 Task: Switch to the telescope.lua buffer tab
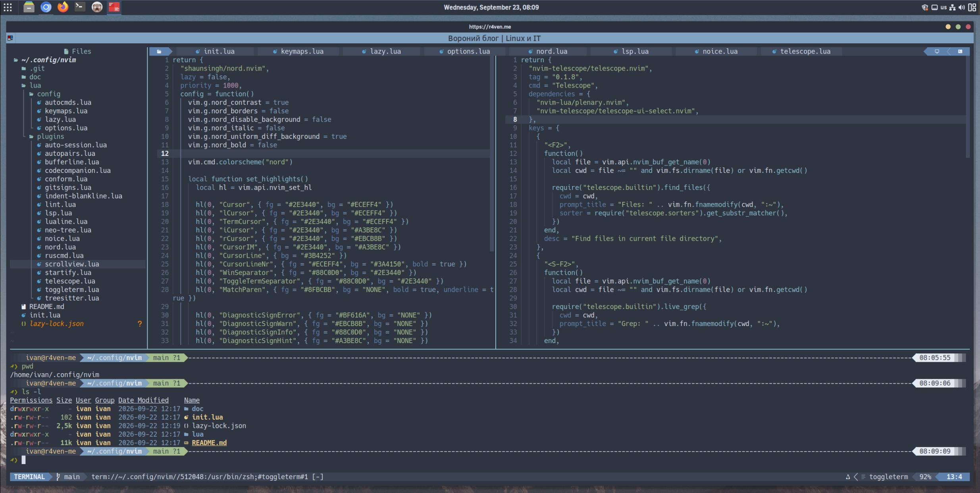click(801, 51)
